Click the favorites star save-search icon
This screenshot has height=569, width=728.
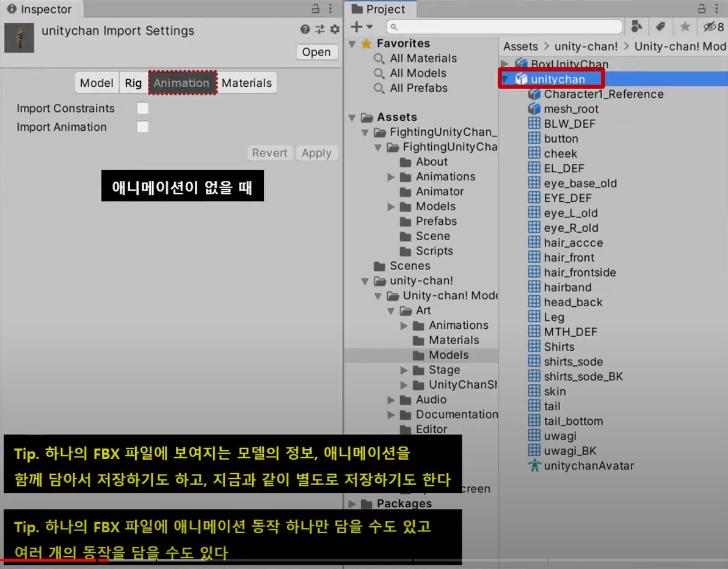685,26
